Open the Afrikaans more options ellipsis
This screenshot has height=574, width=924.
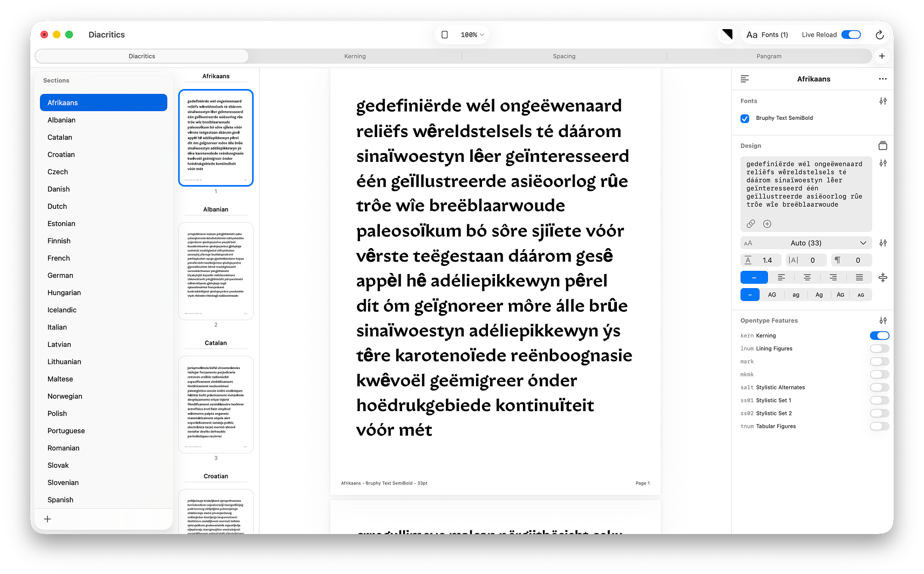[x=882, y=79]
